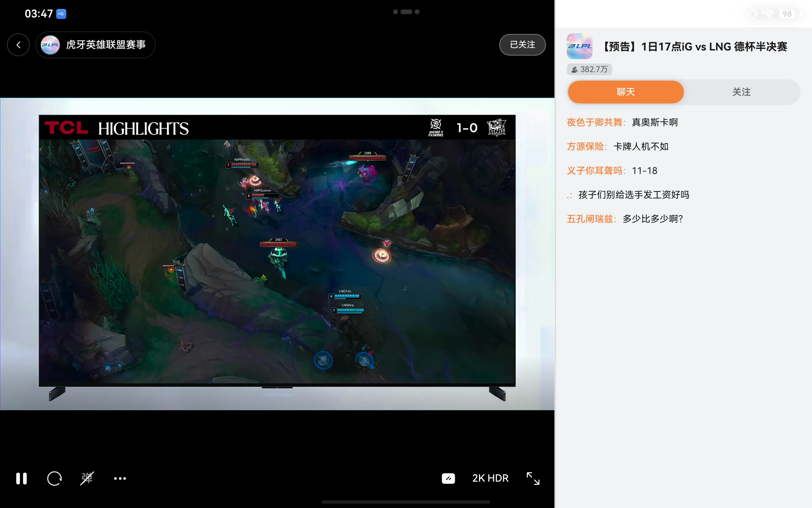Select username 义子你耳聋吗 in chat
Screen dimensions: 812x508
(x=595, y=171)
